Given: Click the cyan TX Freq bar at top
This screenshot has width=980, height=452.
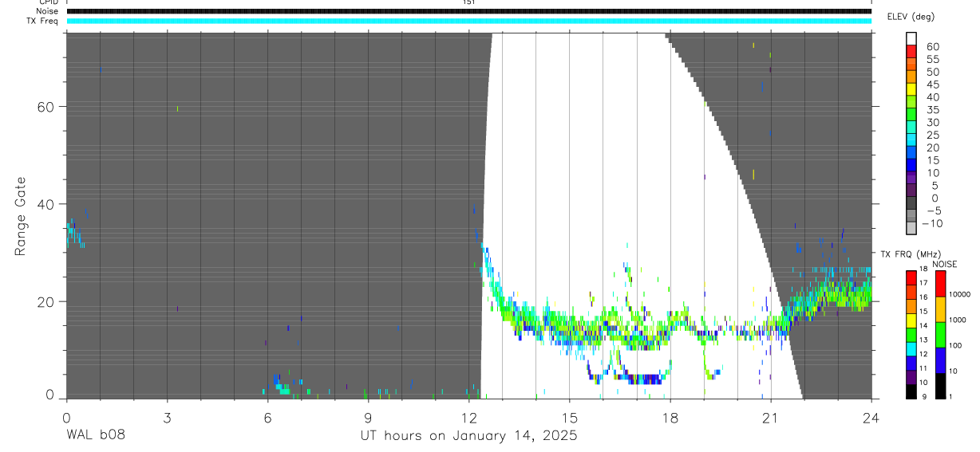Looking at the screenshot, I should (469, 21).
